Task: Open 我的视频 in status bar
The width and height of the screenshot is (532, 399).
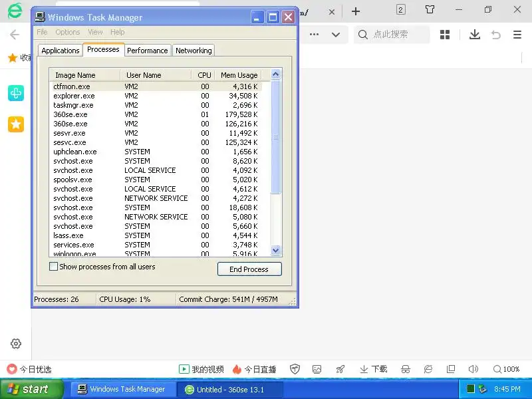Action: pos(201,369)
